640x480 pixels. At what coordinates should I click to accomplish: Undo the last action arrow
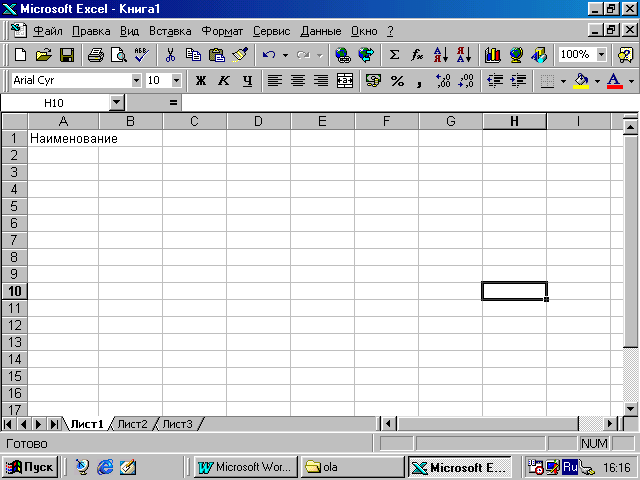tap(269, 55)
